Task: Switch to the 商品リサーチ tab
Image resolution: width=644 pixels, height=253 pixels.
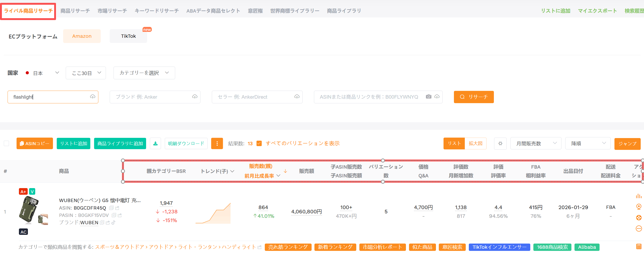Action: tap(75, 11)
